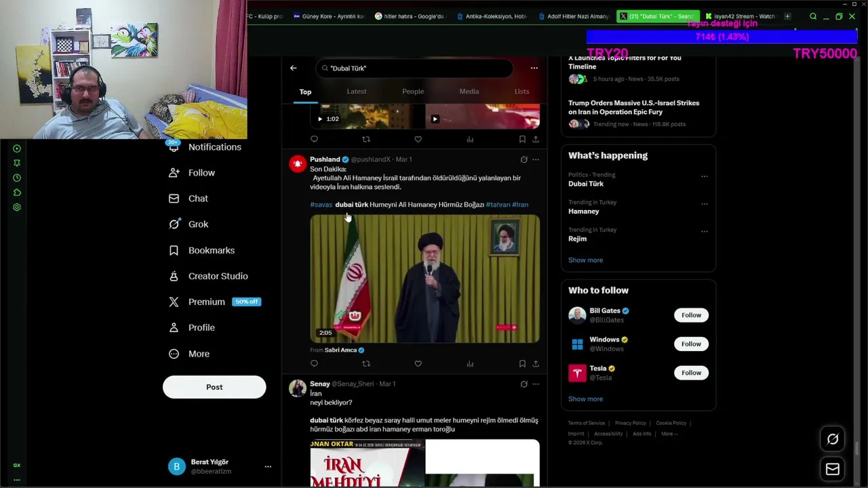Image resolution: width=868 pixels, height=488 pixels.
Task: Share the Pushland post
Action: pos(535,364)
